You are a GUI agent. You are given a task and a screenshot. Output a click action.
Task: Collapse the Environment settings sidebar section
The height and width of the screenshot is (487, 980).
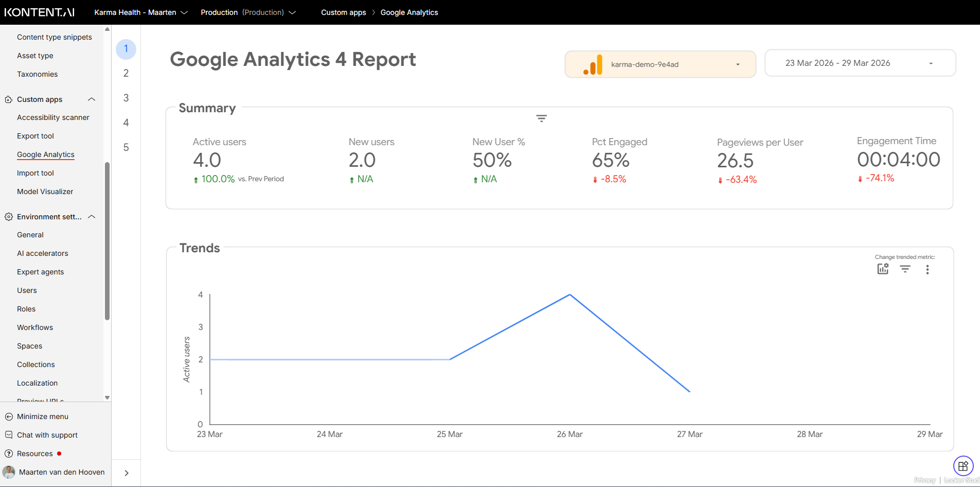92,217
